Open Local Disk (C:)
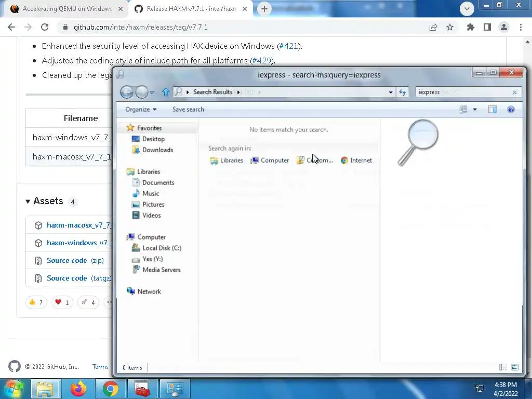This screenshot has width=532, height=399. [x=156, y=248]
